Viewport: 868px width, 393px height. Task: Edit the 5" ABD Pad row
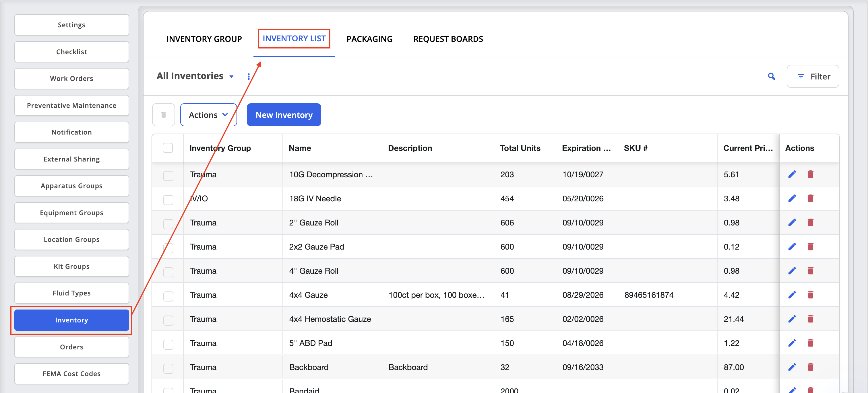pos(792,343)
